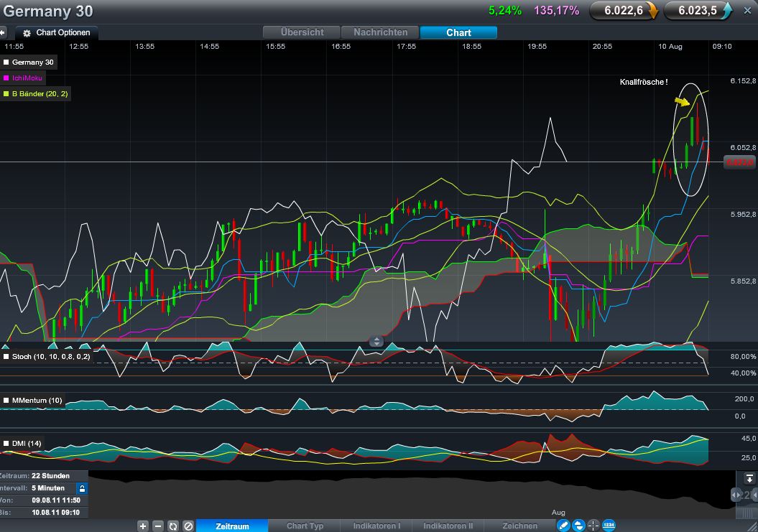Click the Zeitraum value 22 Stunden
The image size is (758, 532).
pos(50,476)
